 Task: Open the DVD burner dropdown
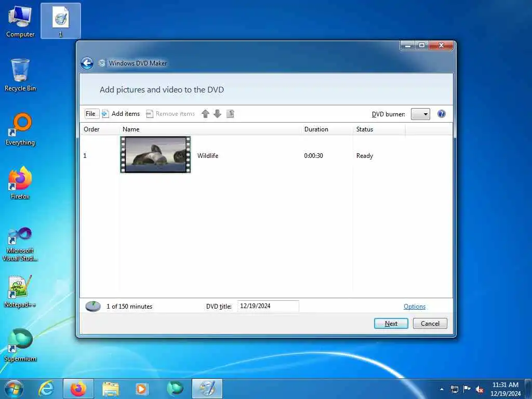click(420, 114)
